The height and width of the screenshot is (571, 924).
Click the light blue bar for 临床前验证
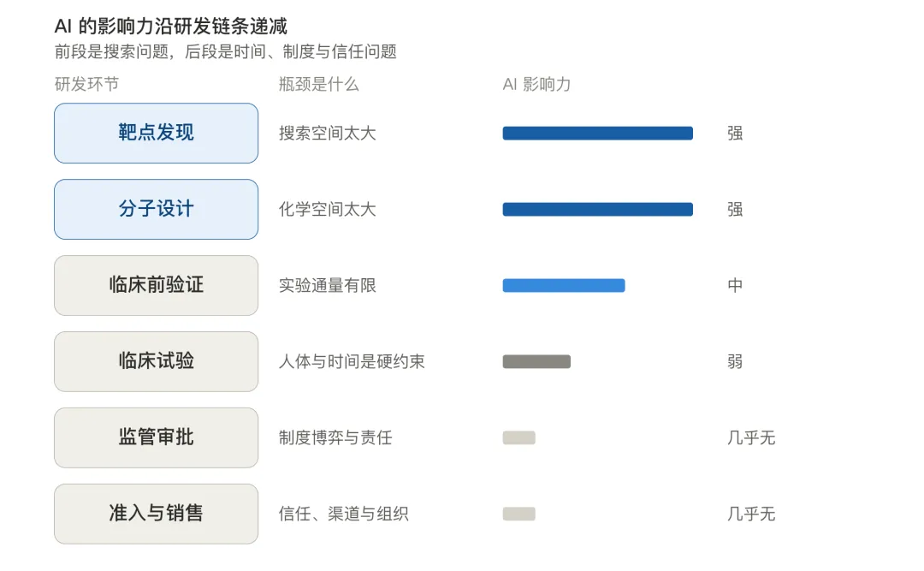coord(563,286)
